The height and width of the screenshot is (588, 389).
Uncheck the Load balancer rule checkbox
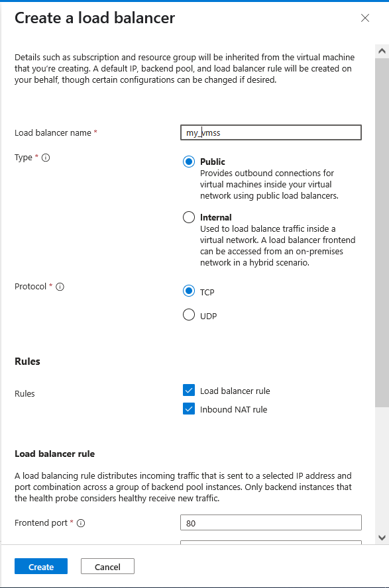pos(189,391)
